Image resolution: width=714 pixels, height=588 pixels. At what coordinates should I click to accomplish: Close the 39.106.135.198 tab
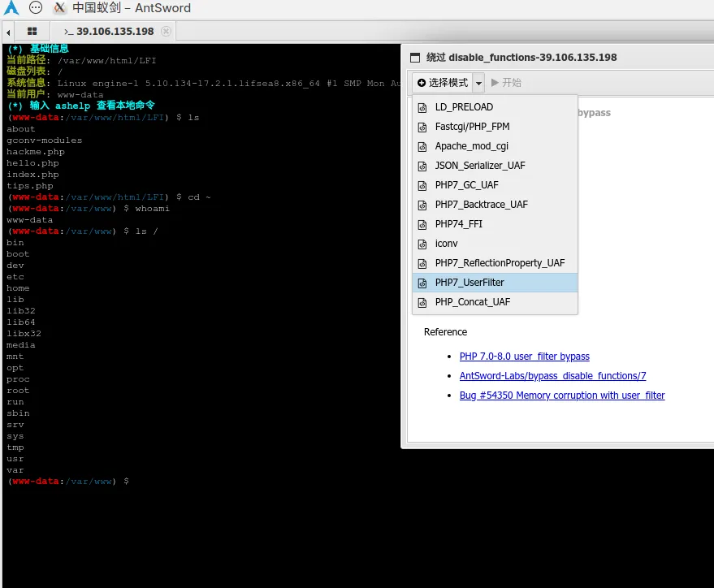coord(167,32)
